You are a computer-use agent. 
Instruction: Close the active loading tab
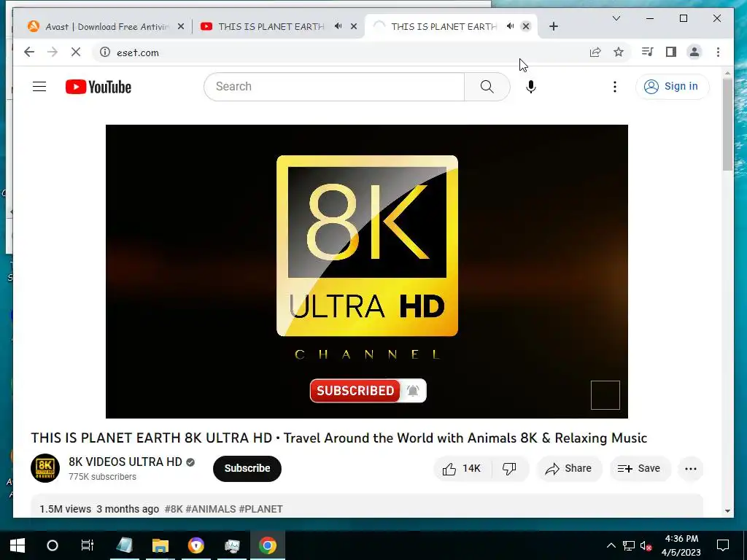tap(526, 26)
